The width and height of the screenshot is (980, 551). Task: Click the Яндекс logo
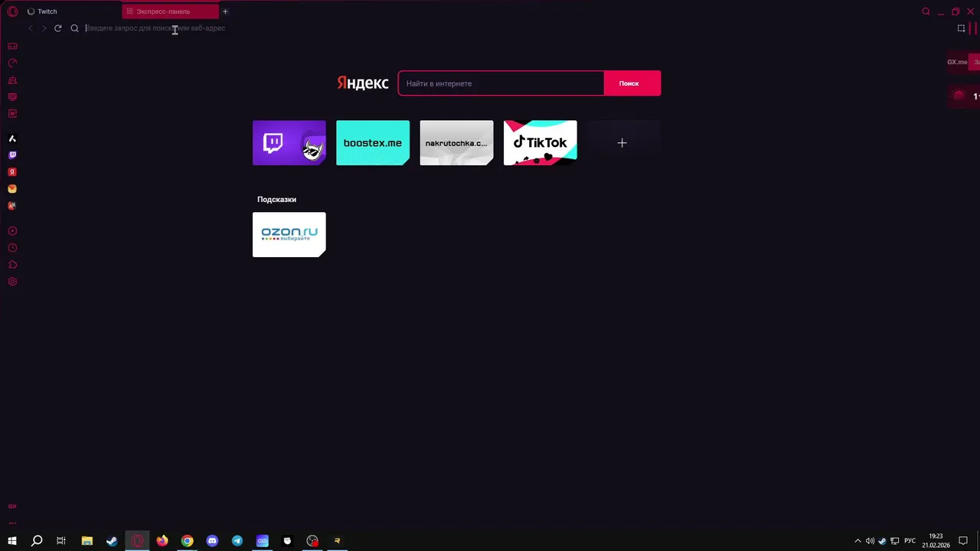(x=363, y=83)
